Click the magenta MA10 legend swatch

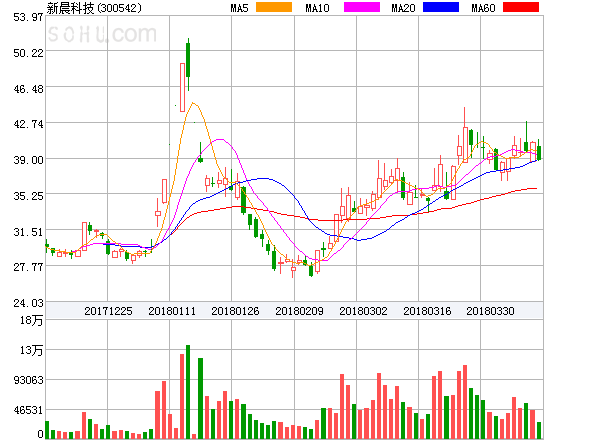(362, 7)
